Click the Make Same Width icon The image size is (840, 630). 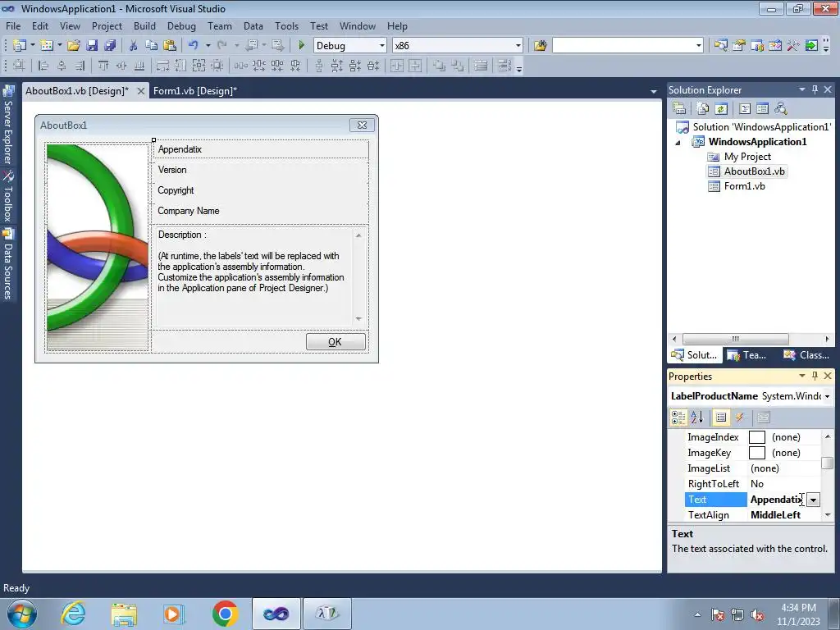tap(162, 66)
